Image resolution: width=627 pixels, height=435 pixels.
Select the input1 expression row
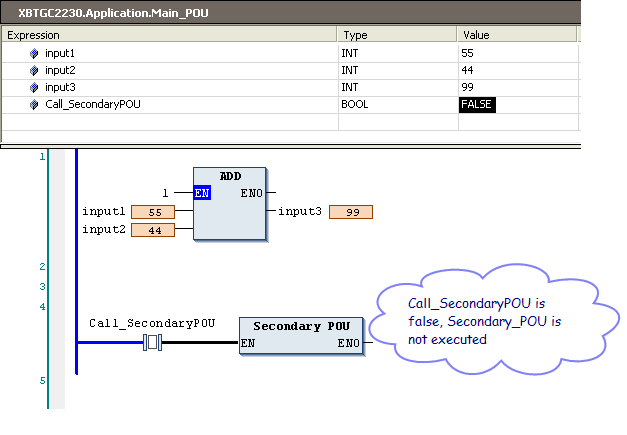tap(291, 53)
